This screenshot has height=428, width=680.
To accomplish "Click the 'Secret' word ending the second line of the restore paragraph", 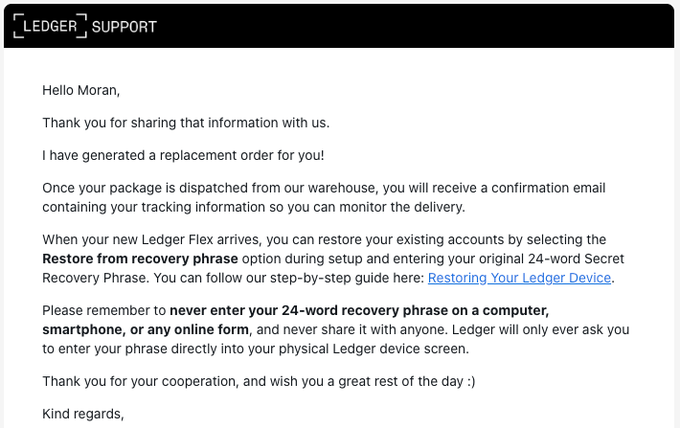I will (x=604, y=258).
